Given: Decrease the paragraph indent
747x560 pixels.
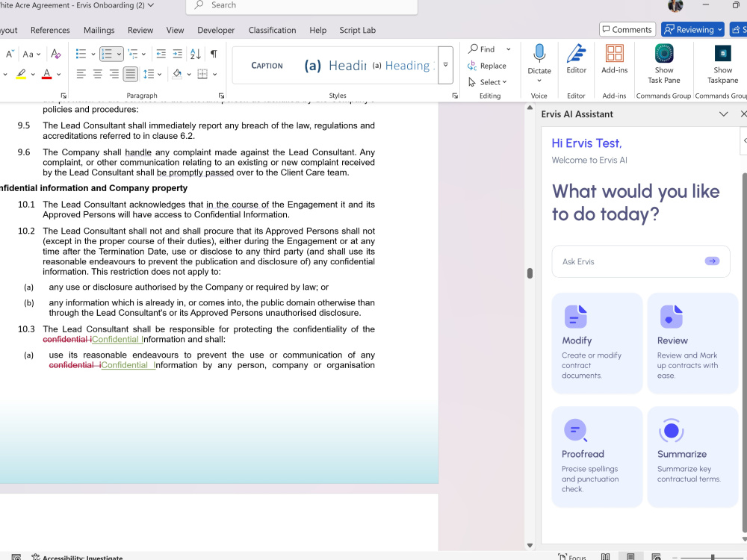Looking at the screenshot, I should (161, 54).
